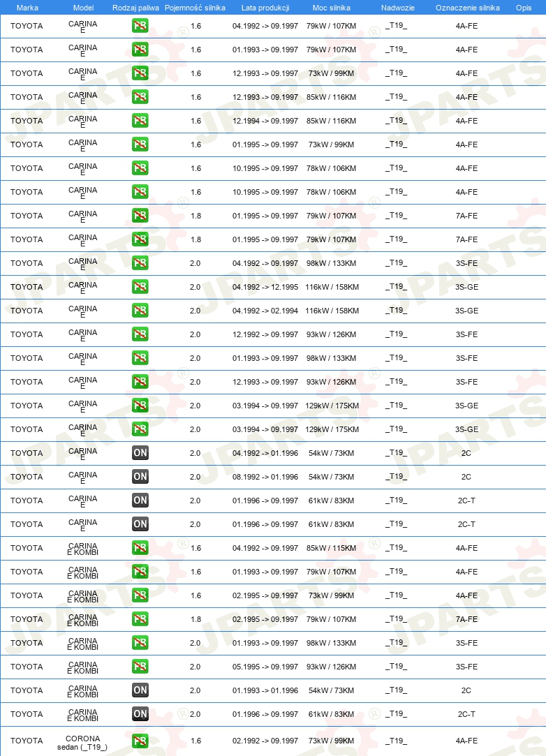Click petrol icon for Carina E 04.1992 79kW row
The height and width of the screenshot is (756, 546).
(140, 26)
